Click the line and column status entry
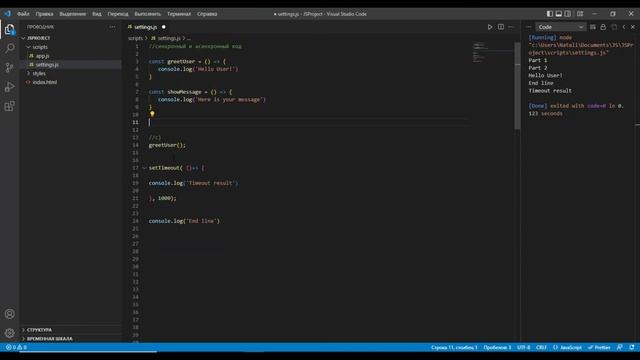Viewport: 640px width, 360px height. tap(454, 347)
